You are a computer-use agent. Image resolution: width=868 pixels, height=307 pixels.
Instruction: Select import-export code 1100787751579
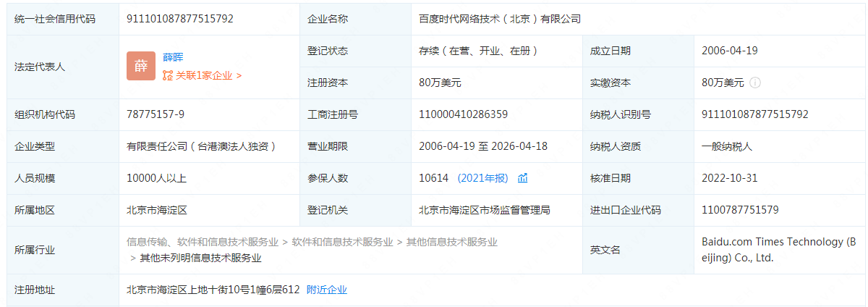pyautogui.click(x=740, y=210)
